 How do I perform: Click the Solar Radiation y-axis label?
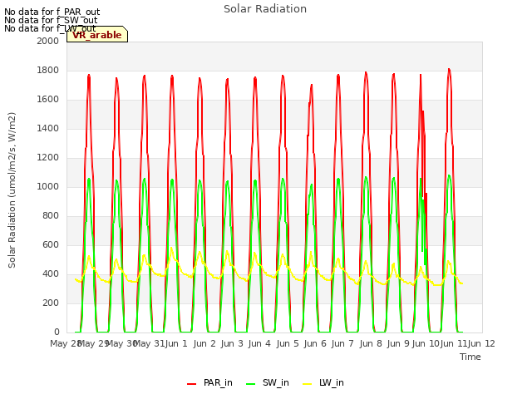(12, 190)
